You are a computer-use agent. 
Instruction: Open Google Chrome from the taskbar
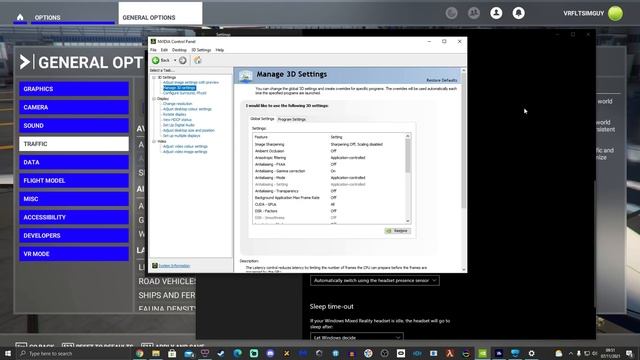140,353
